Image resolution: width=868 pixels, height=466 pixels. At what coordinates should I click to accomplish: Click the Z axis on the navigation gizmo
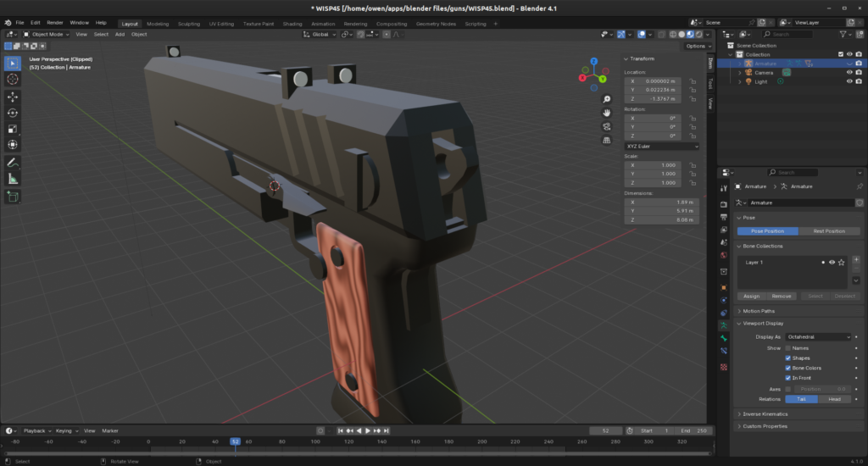coord(593,62)
